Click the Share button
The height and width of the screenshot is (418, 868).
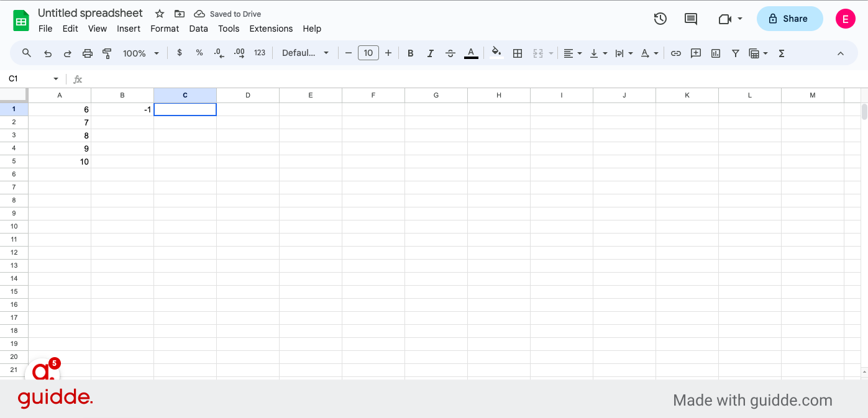pos(790,19)
